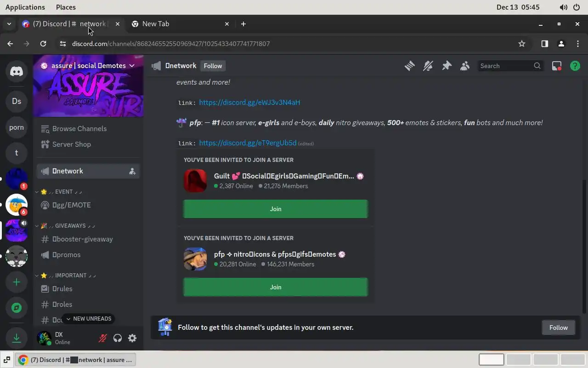Click Add a Server plus icon
The width and height of the screenshot is (588, 368).
[17, 282]
